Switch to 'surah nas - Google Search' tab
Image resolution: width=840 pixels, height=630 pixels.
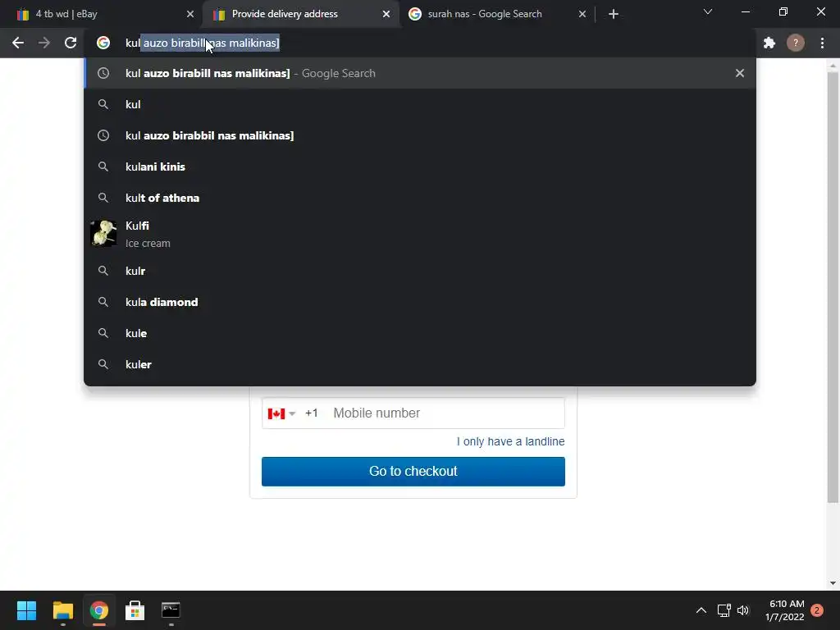[x=497, y=15]
